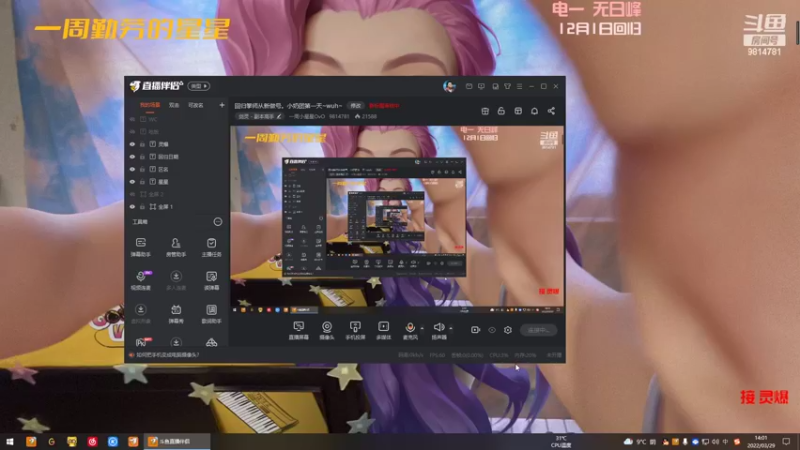
Task: Click the bell notification icon in header
Action: [x=534, y=111]
